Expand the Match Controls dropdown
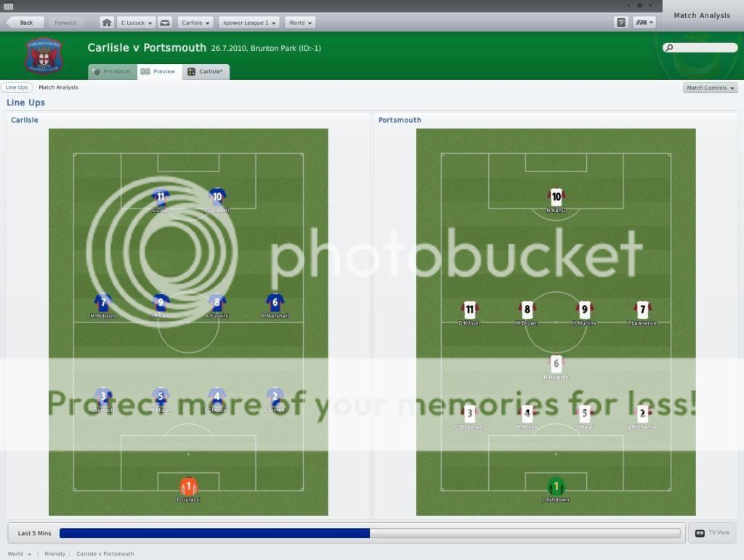 pyautogui.click(x=711, y=88)
